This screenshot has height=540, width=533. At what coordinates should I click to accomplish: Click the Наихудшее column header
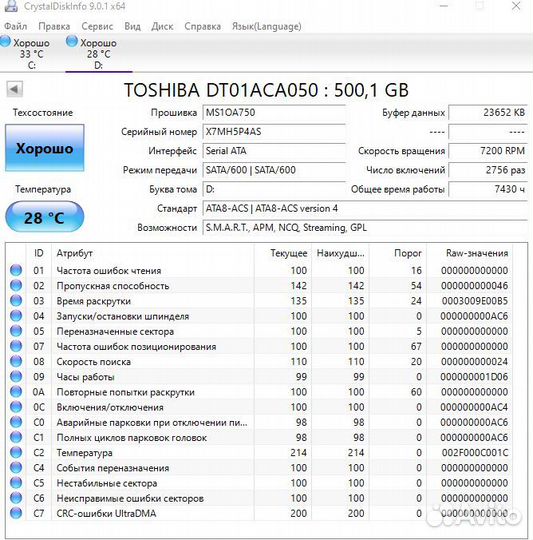pyautogui.click(x=340, y=253)
